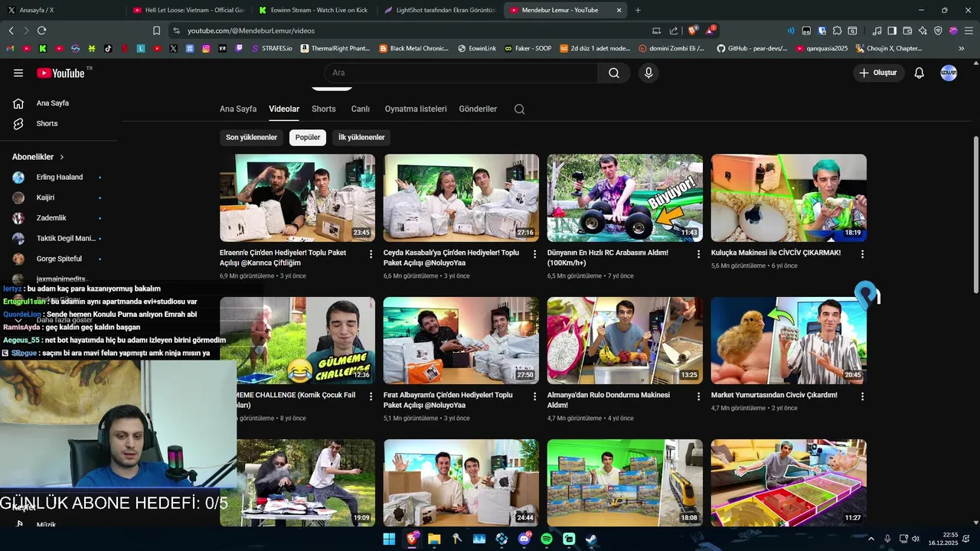Open Brave VPN shield icon
This screenshot has height=551, width=980.
[938, 31]
